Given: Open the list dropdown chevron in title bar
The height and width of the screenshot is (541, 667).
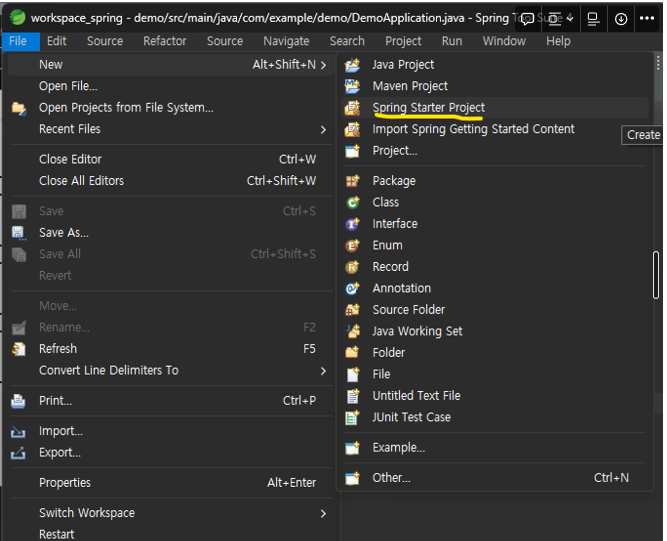Looking at the screenshot, I should [x=570, y=18].
